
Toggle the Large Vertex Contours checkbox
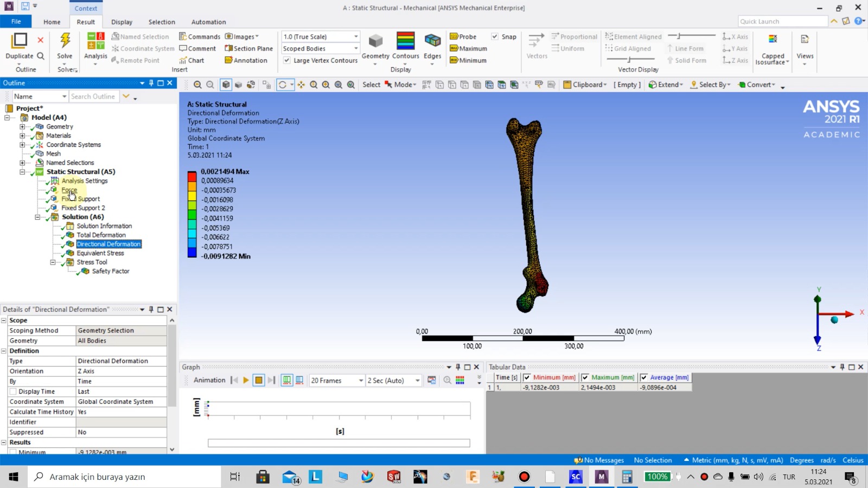tap(286, 60)
